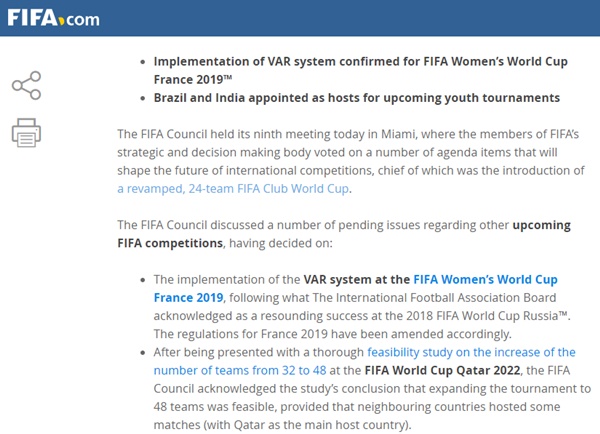
Task: Click bold text 'FIFA World Cup Qatar 2022'
Action: [x=442, y=370]
